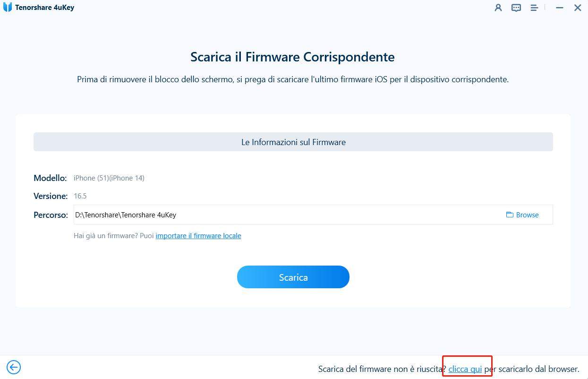Open the speech bubble support icon
This screenshot has height=379, width=588.
pyautogui.click(x=516, y=8)
